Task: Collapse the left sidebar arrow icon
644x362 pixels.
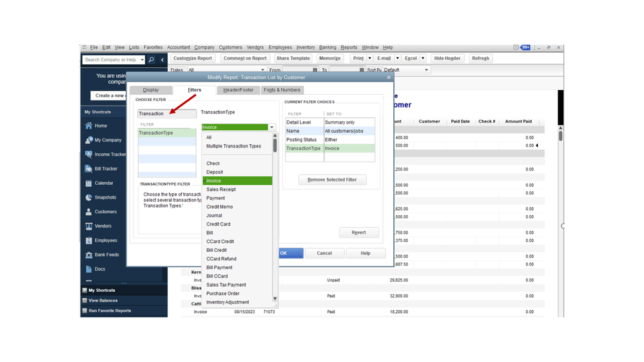Action: pyautogui.click(x=162, y=59)
